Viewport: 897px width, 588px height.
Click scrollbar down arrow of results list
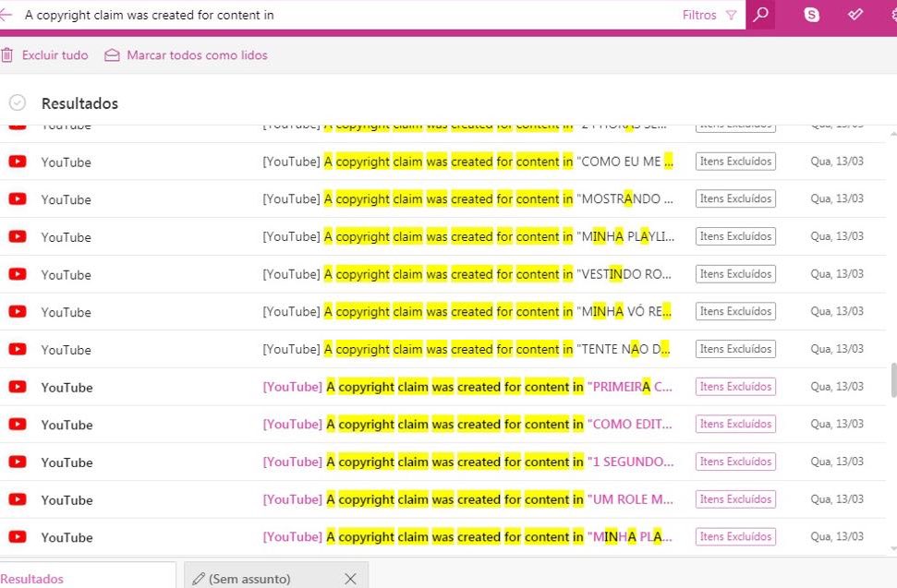(x=893, y=548)
